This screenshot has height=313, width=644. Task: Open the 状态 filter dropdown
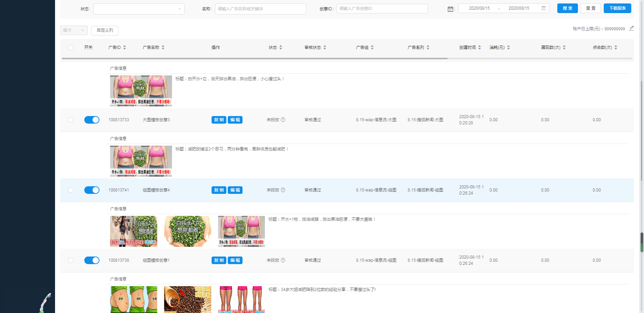coord(139,9)
